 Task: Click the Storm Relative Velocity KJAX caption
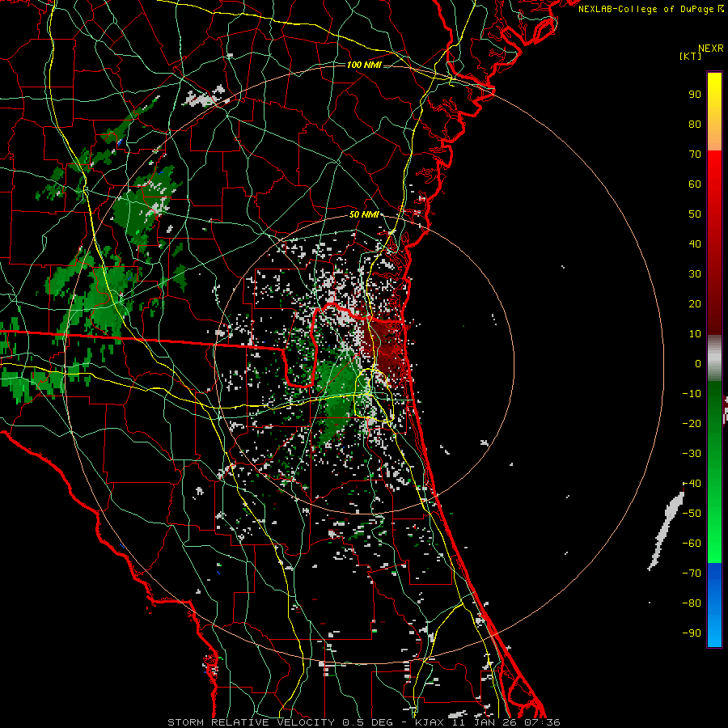pos(363,722)
